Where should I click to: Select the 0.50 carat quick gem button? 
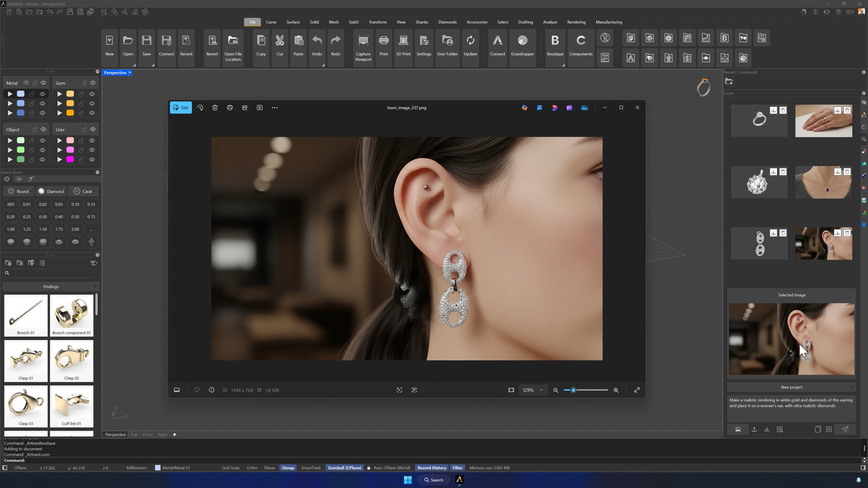click(x=75, y=217)
